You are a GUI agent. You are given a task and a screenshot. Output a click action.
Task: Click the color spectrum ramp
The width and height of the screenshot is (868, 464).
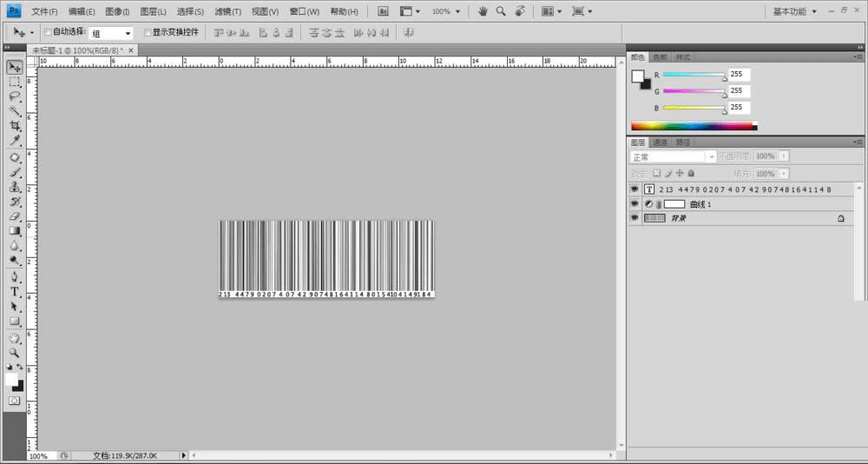[x=694, y=126]
